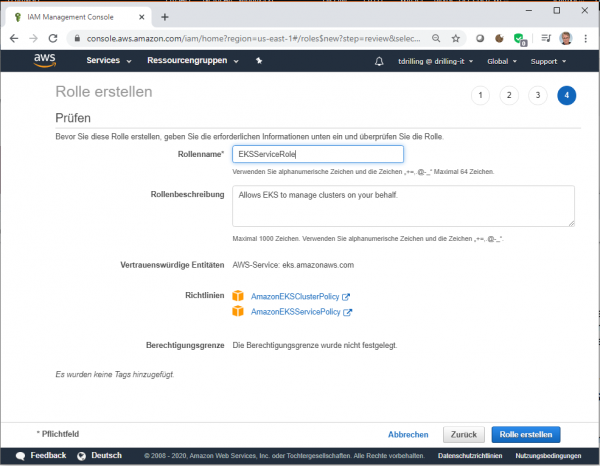Viewport: 600px width, 466px height.
Task: Click the Zurück button
Action: [x=464, y=435]
